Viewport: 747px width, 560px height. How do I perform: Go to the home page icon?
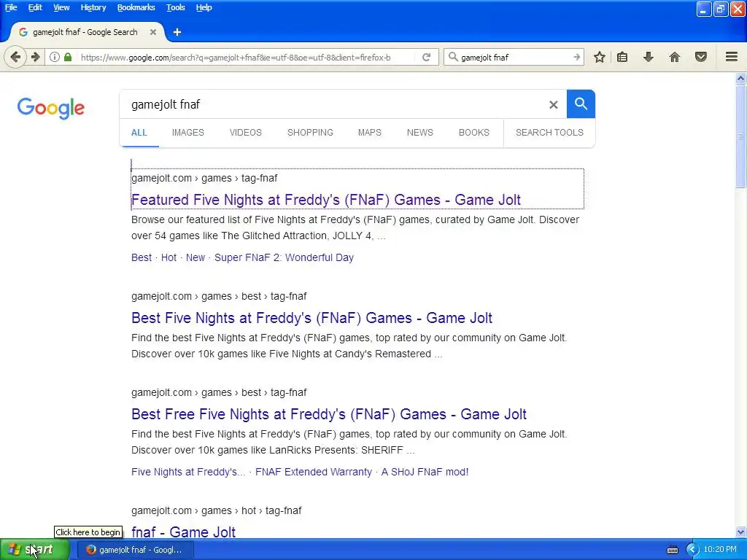(x=675, y=57)
